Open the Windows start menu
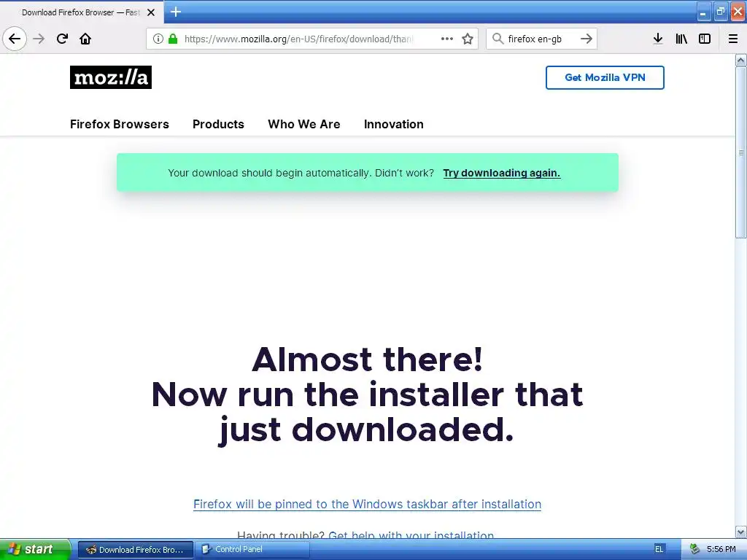The image size is (747, 560). 35,549
